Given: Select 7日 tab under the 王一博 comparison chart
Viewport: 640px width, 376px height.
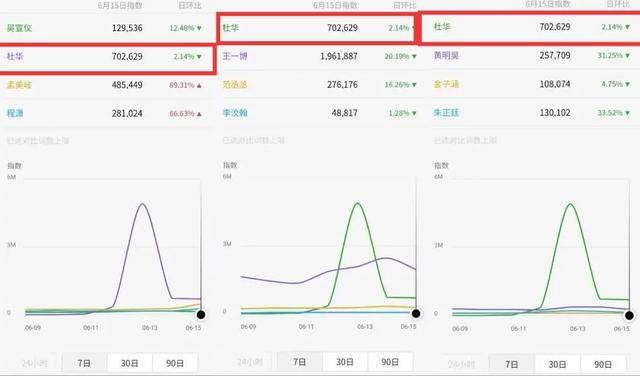Looking at the screenshot, I should [x=300, y=362].
